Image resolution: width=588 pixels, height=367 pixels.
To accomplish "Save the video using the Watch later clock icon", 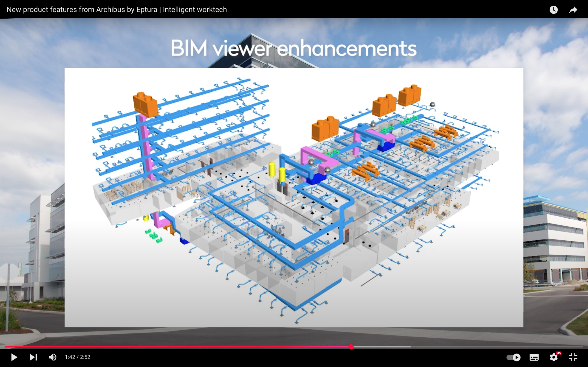I will [554, 10].
